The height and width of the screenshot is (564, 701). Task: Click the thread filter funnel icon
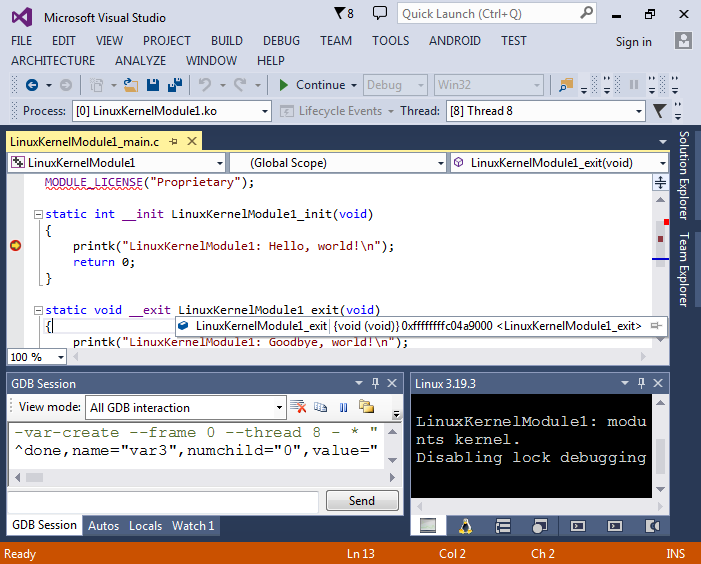click(x=659, y=111)
